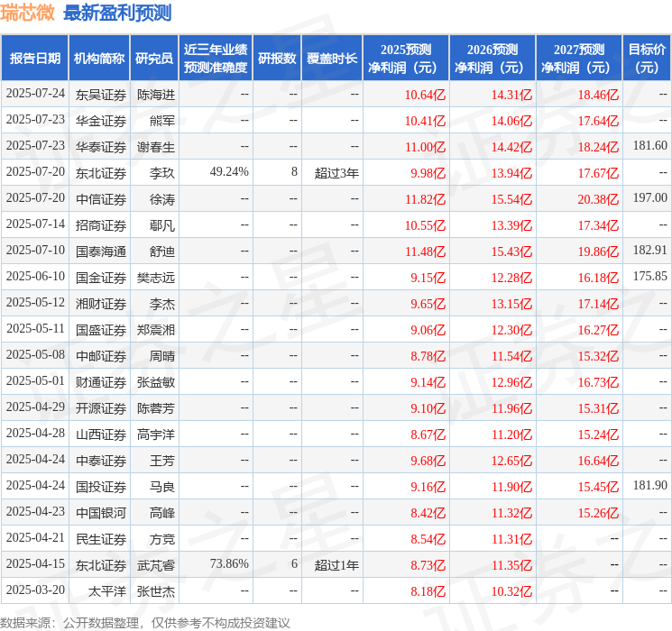The image size is (672, 631).
Task: Select institution 招商证券
Action: point(101,225)
